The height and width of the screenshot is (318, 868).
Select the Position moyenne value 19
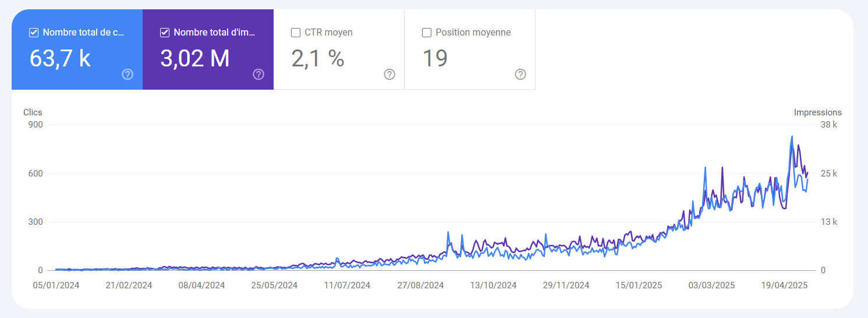(434, 58)
